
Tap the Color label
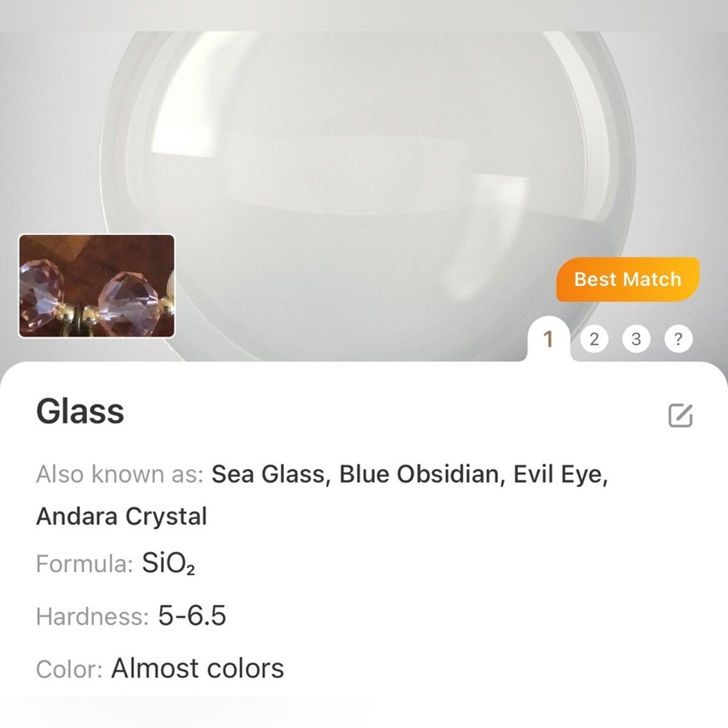(69, 669)
